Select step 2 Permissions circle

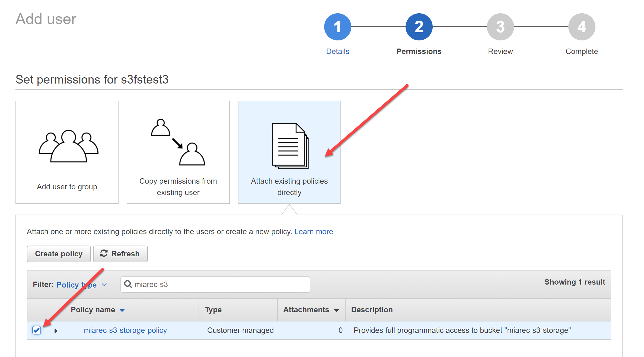419,27
